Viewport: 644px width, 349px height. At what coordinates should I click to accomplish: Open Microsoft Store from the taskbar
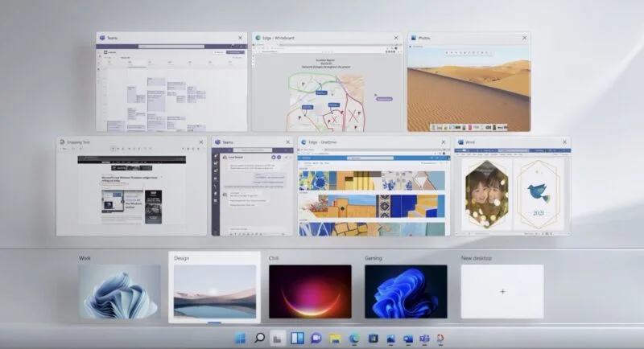coord(373,339)
